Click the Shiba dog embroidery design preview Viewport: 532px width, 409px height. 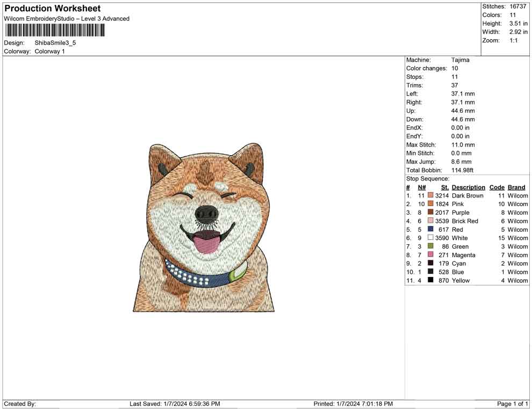(x=204, y=228)
